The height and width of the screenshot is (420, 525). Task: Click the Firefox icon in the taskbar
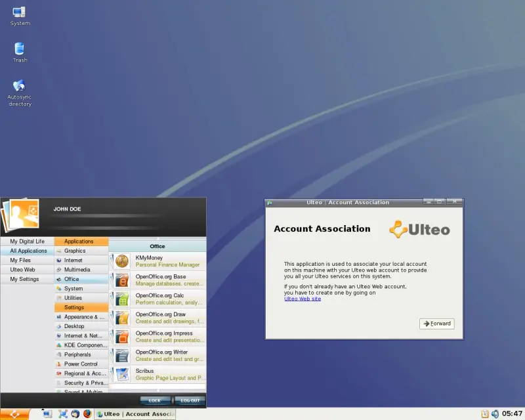coord(87,414)
